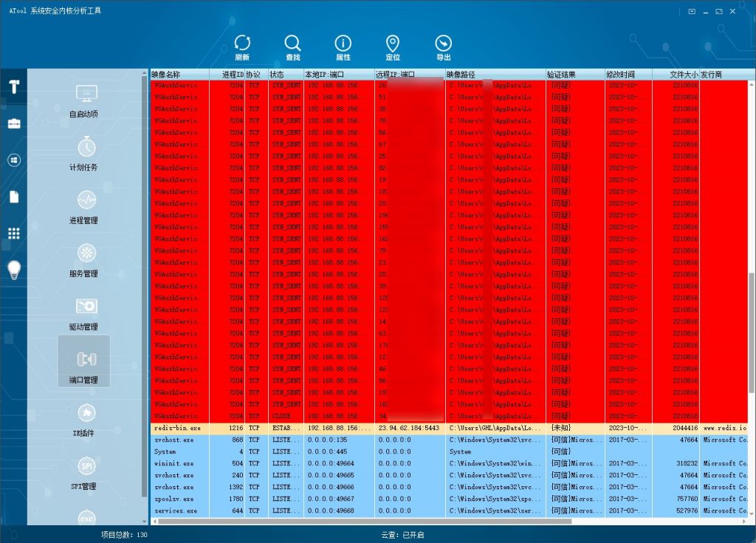The height and width of the screenshot is (543, 756).
Task: Select the grid apps icon in left strip
Action: click(14, 233)
